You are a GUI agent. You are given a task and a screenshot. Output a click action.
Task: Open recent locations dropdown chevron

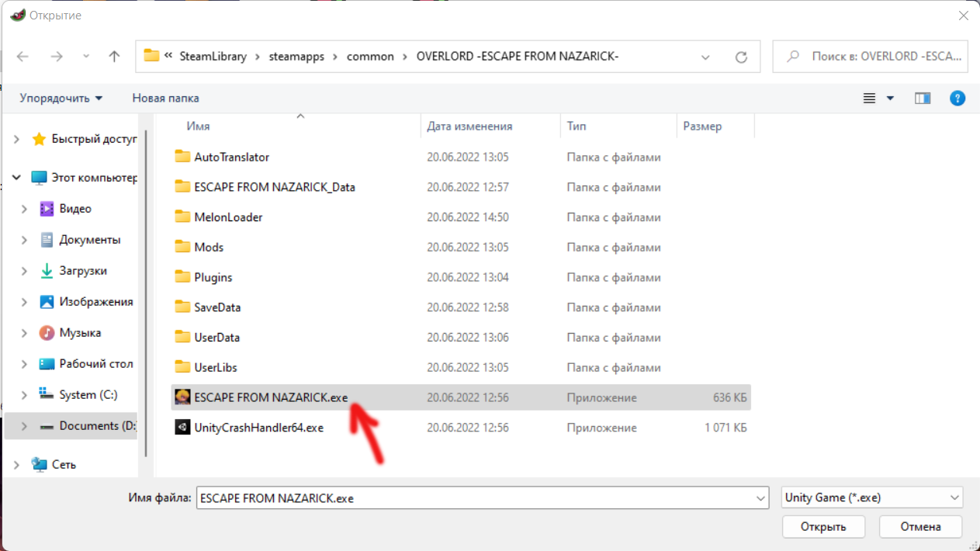[x=86, y=57]
